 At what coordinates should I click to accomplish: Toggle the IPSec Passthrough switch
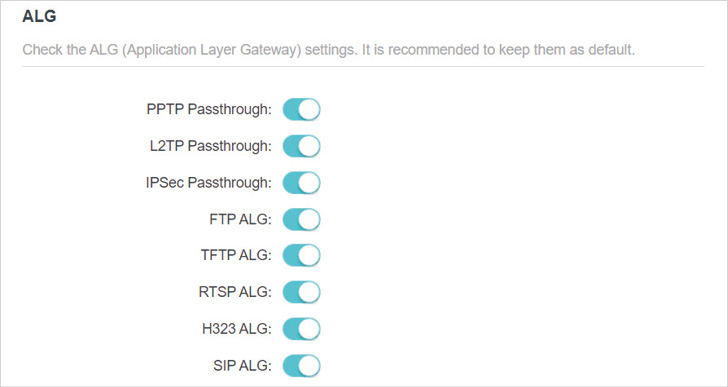[301, 183]
